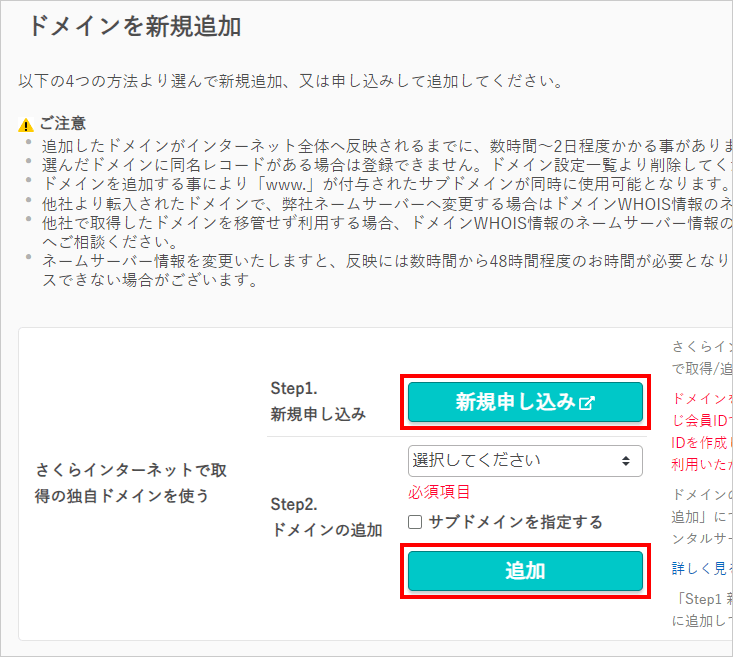Click the note mentioning 「www.」 subdomain
The width and height of the screenshot is (733, 657).
387,184
